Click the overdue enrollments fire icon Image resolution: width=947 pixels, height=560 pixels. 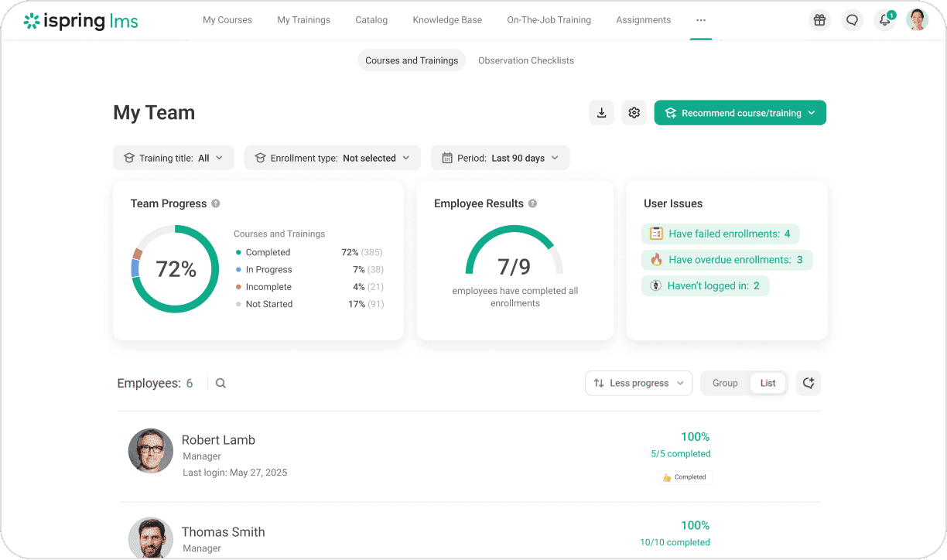[656, 260]
